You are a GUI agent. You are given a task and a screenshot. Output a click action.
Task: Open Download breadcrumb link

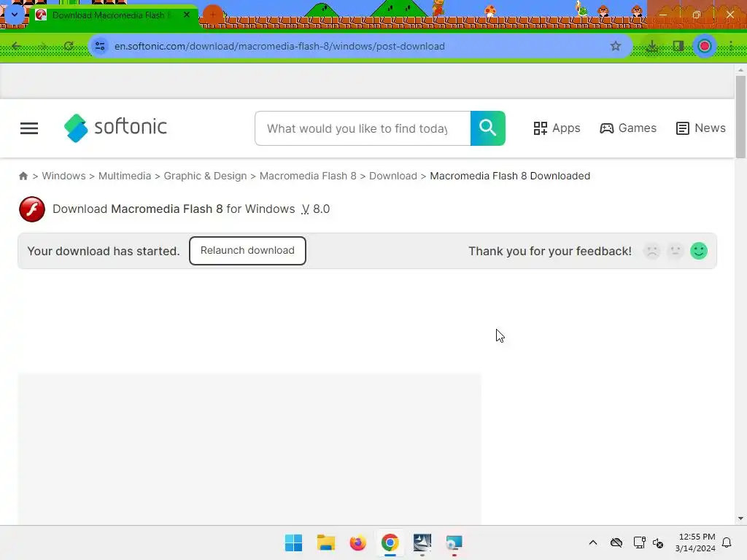[x=393, y=176]
